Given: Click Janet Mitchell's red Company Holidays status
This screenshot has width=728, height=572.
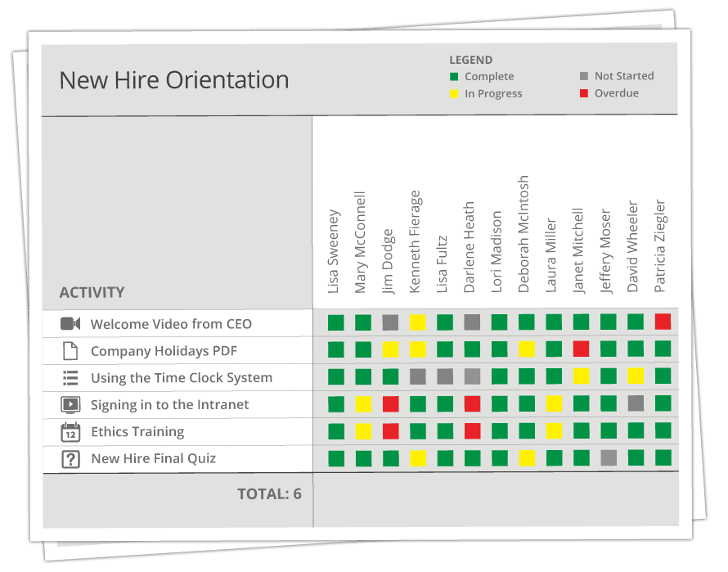Looking at the screenshot, I should point(581,349).
